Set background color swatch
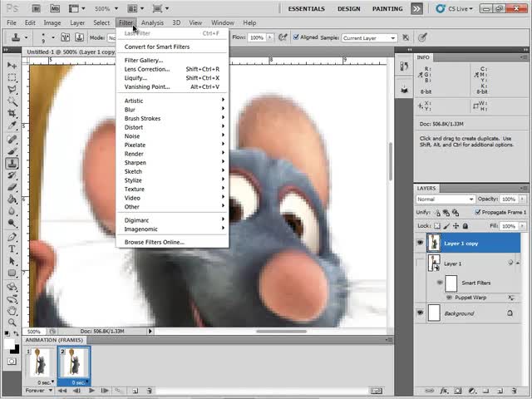This screenshot has height=399, width=532. click(16, 350)
